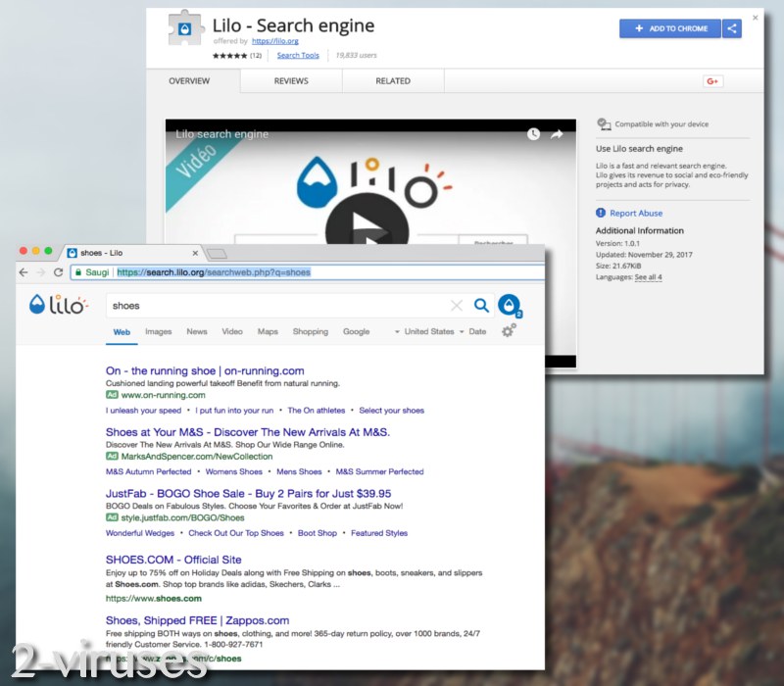Clear the shoes query using the X icon
The image size is (784, 686).
pyautogui.click(x=456, y=305)
